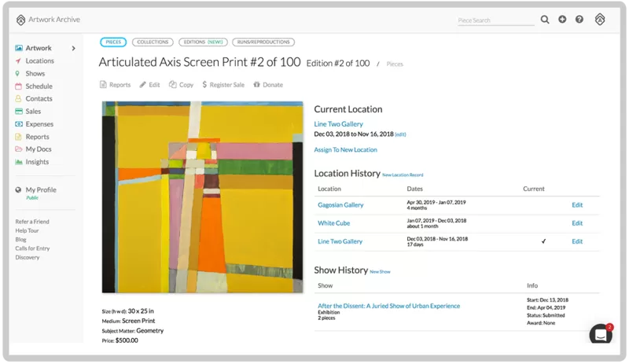Click the Artwork Archive logo icon
The image size is (629, 364).
[x=21, y=20]
